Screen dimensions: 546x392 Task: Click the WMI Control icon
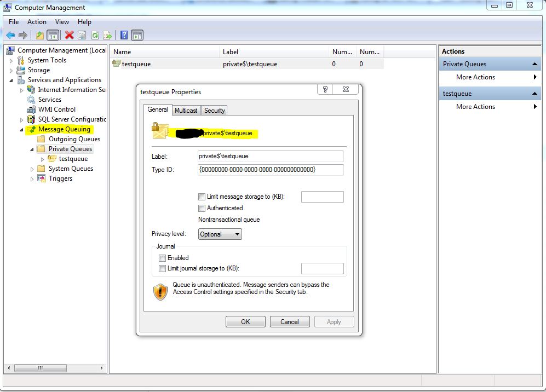click(x=31, y=109)
